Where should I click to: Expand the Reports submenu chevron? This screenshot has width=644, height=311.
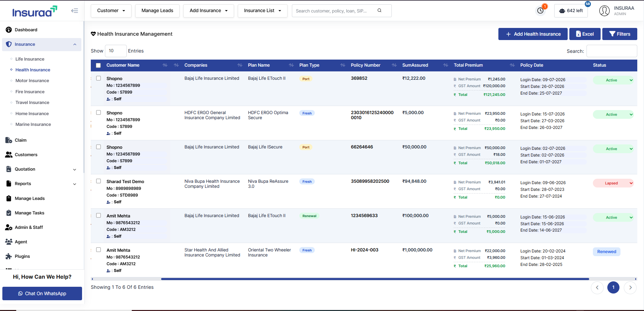[75, 184]
